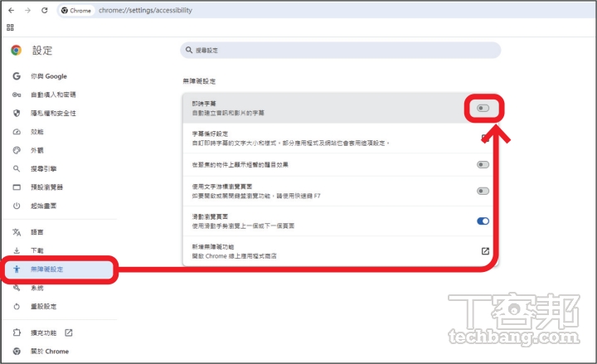Open 搜尋引擎 section
Viewport: 597px width, 364px height.
[43, 168]
